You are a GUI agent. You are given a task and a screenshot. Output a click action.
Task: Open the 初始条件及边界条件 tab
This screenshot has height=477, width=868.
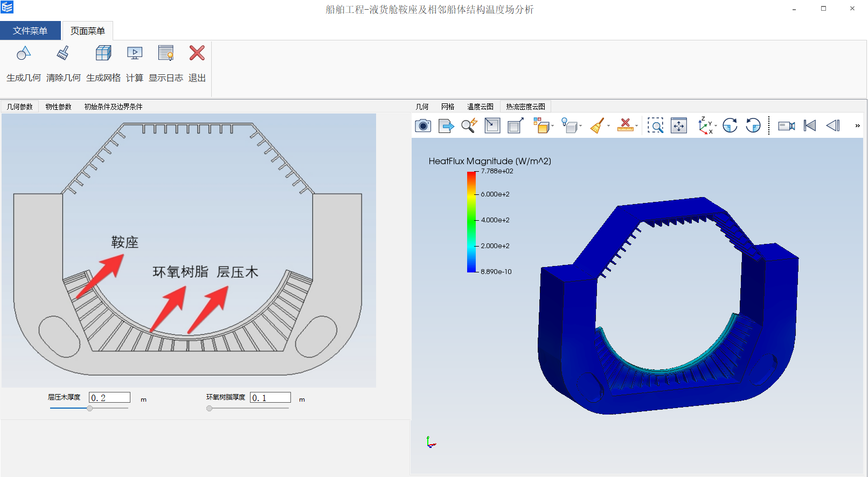pos(113,107)
